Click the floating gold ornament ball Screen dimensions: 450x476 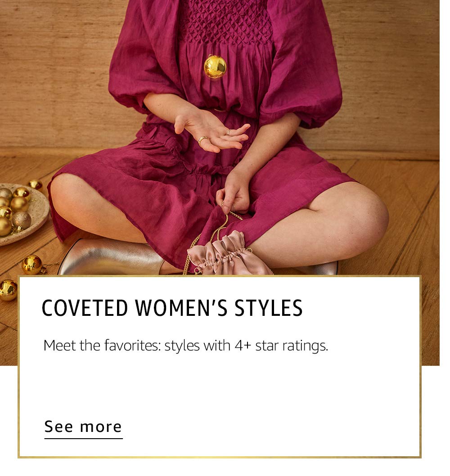pyautogui.click(x=215, y=67)
